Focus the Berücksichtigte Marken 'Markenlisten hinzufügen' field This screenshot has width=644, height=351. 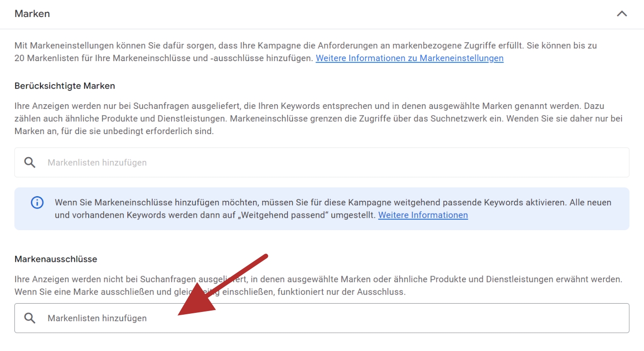[322, 163]
